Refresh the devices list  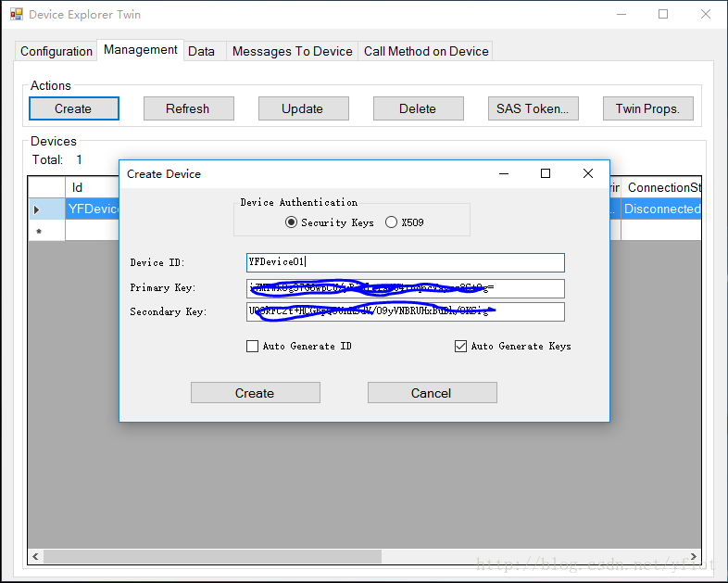coord(189,108)
